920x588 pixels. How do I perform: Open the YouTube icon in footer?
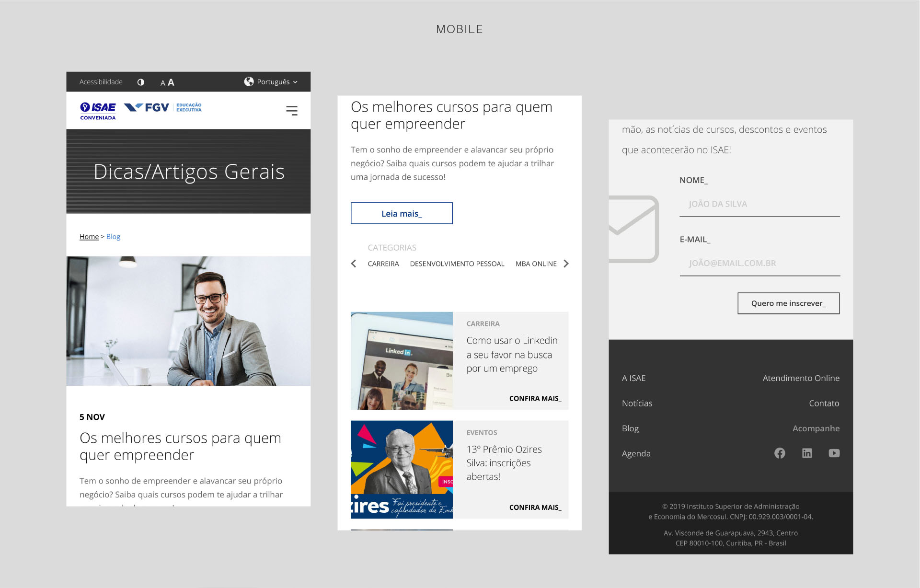(834, 453)
